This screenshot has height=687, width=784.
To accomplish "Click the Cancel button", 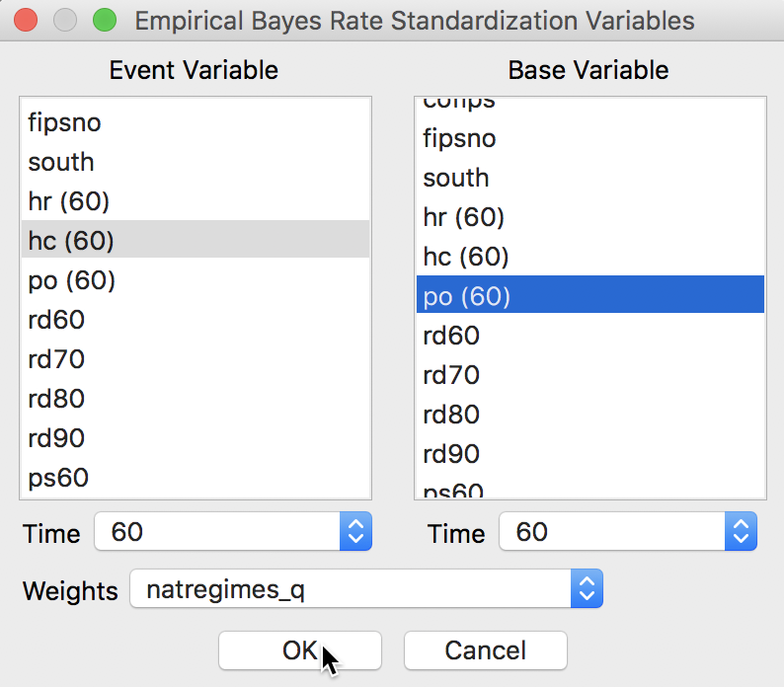I will pos(486,650).
